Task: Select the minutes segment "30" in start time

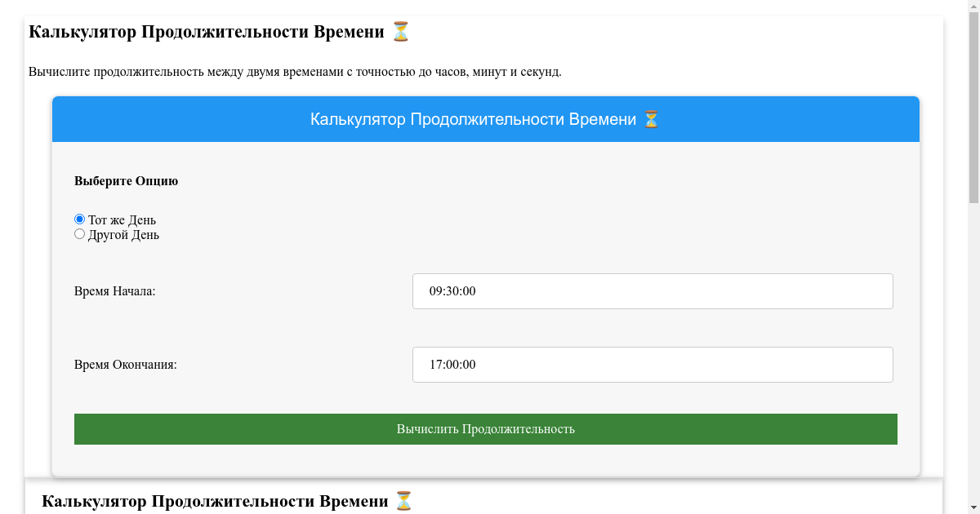Action: (452, 291)
